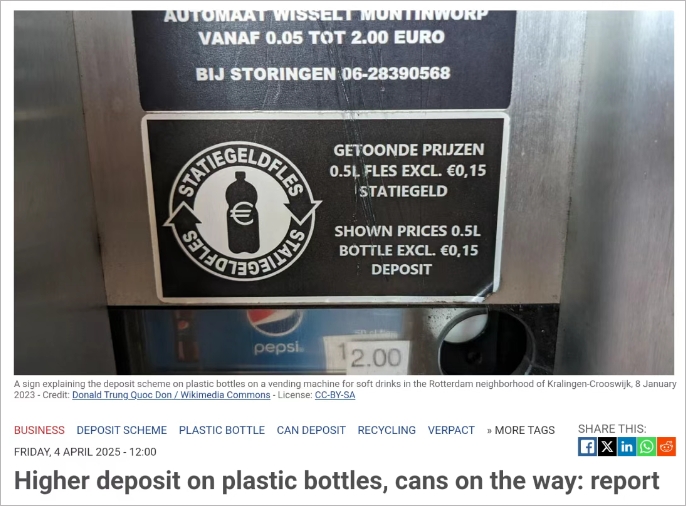This screenshot has width=686, height=506.
Task: Share the article on X
Action: (x=607, y=447)
